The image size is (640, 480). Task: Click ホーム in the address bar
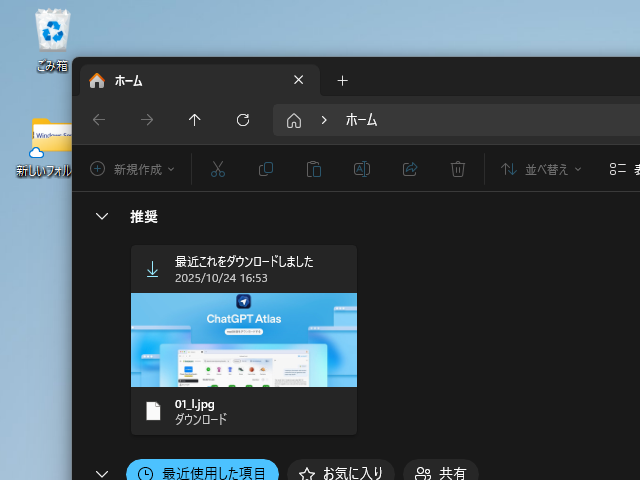pos(361,120)
